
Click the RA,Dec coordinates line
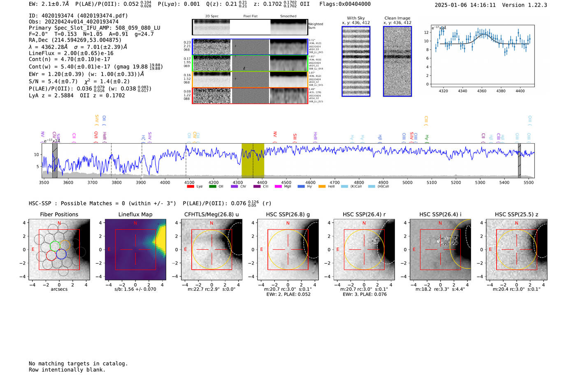tap(75, 40)
